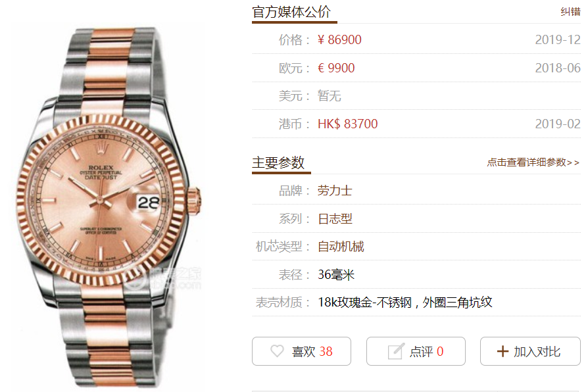The image size is (588, 392).
Task: Select the 主要参数 section heading
Action: (x=278, y=163)
